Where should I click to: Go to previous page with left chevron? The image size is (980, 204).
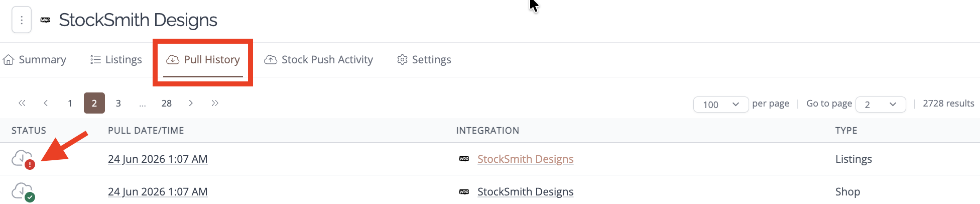click(x=46, y=103)
